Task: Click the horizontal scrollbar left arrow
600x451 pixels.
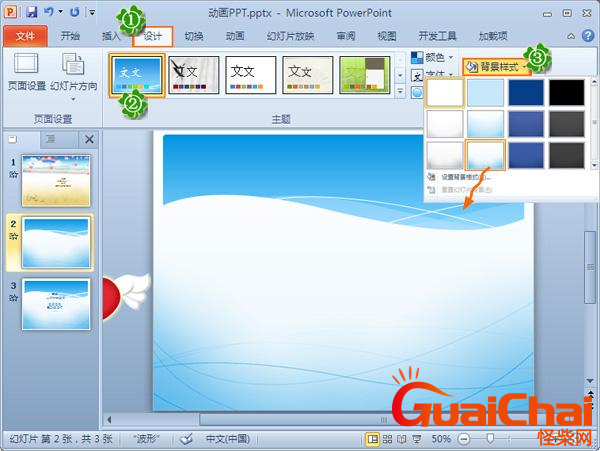Action: click(x=109, y=420)
